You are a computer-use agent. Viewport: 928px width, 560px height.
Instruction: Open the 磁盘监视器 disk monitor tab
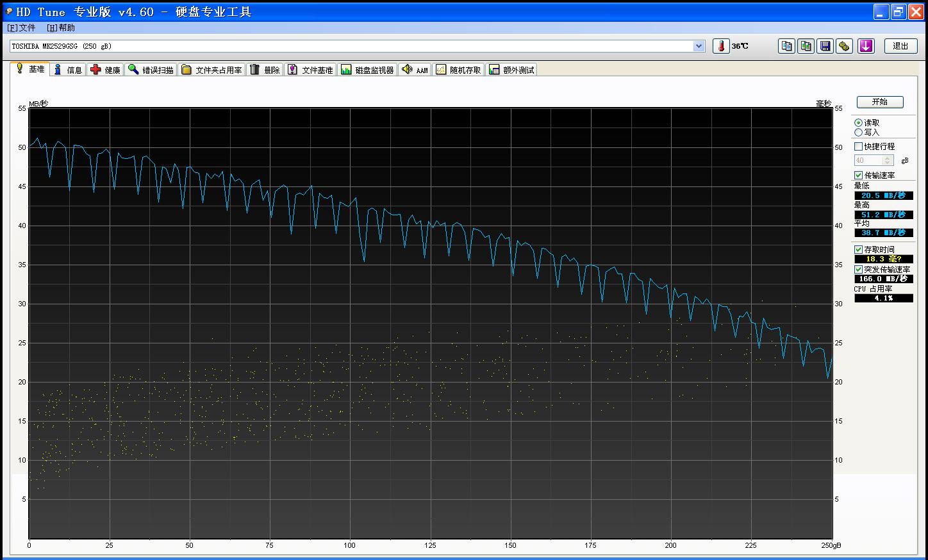(x=367, y=70)
